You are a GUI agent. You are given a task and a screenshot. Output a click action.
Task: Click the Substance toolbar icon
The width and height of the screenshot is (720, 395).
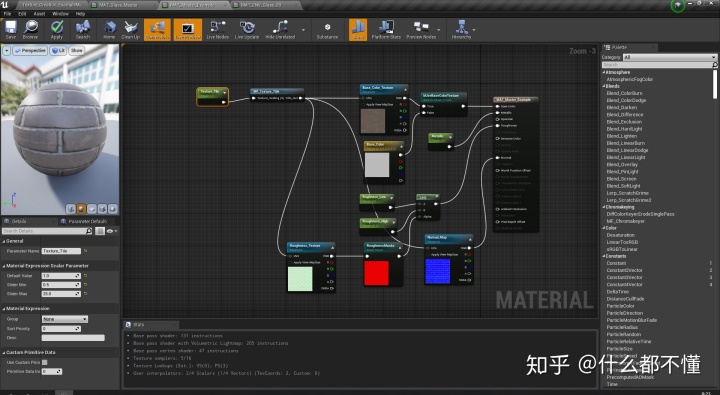coord(327,29)
